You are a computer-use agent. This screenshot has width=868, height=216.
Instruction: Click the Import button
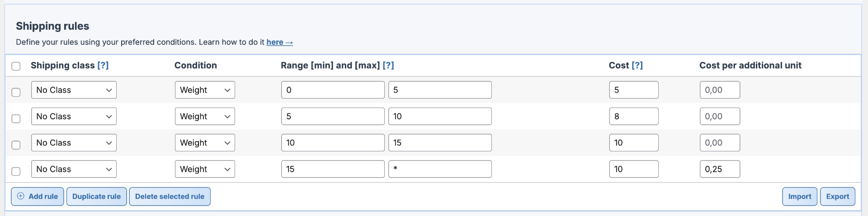[799, 197]
